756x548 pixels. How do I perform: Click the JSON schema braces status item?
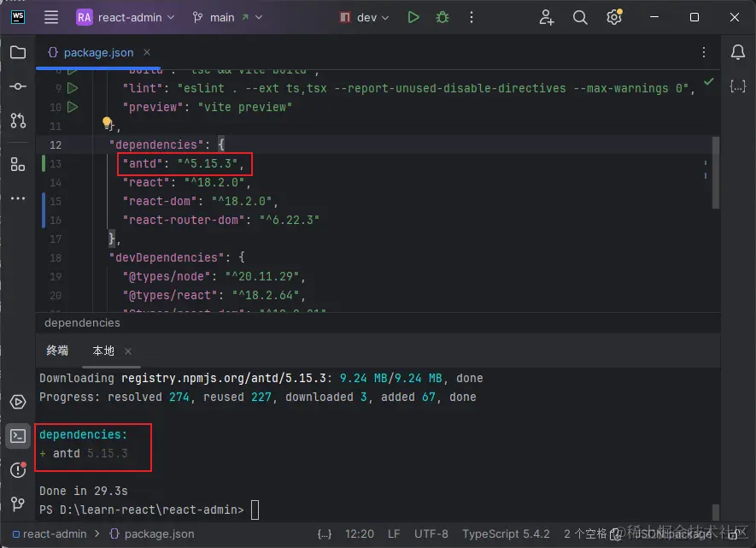click(x=325, y=534)
